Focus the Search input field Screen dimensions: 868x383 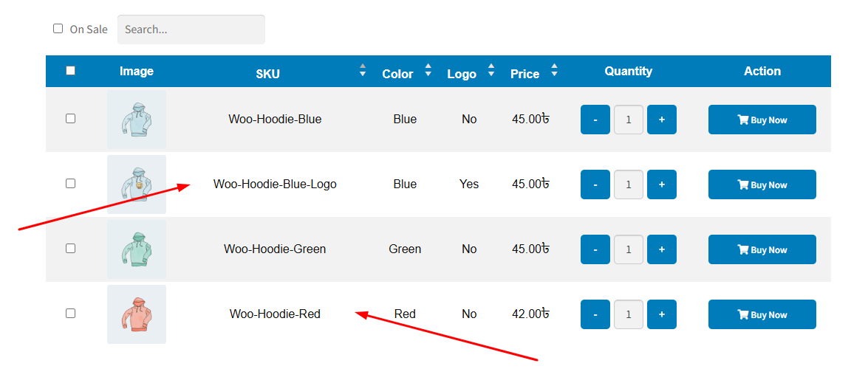[x=191, y=30]
